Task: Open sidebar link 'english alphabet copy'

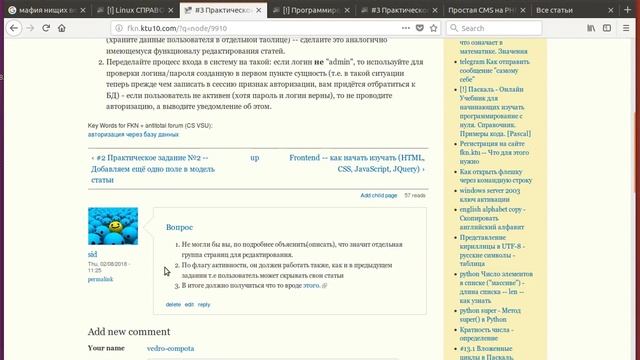Action: (x=492, y=218)
